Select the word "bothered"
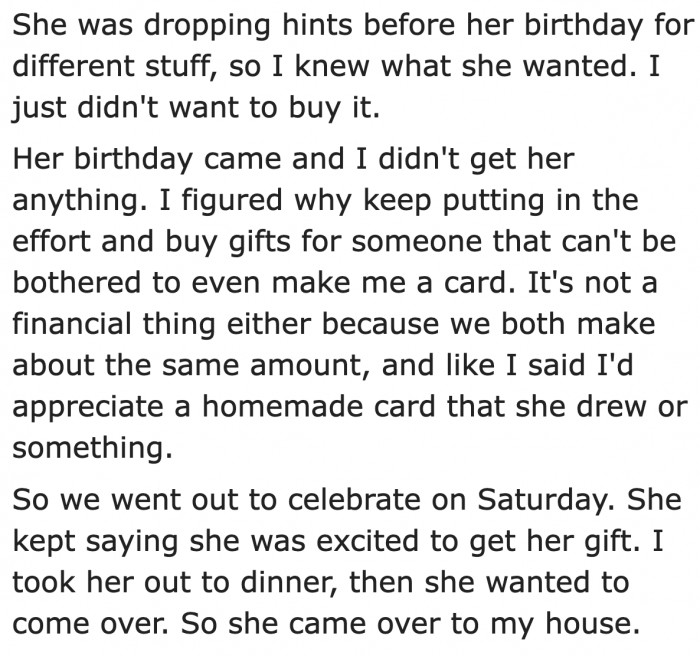The width and height of the screenshot is (700, 656). (77, 283)
